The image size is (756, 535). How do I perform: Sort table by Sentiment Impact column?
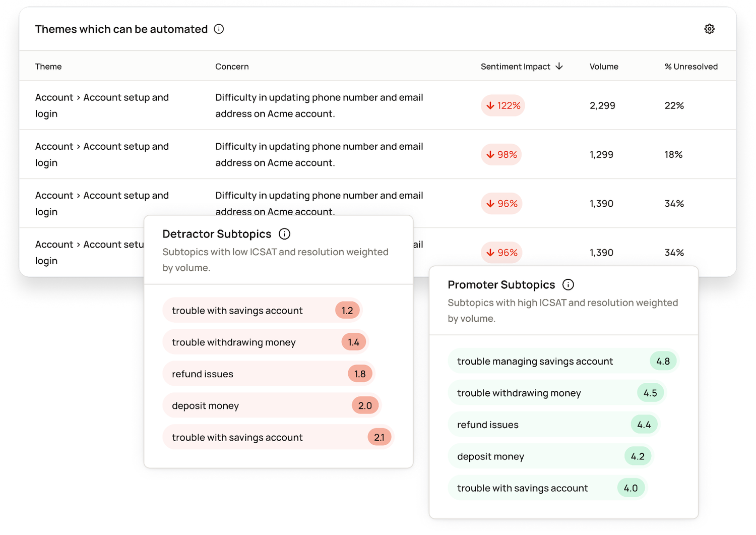click(515, 67)
